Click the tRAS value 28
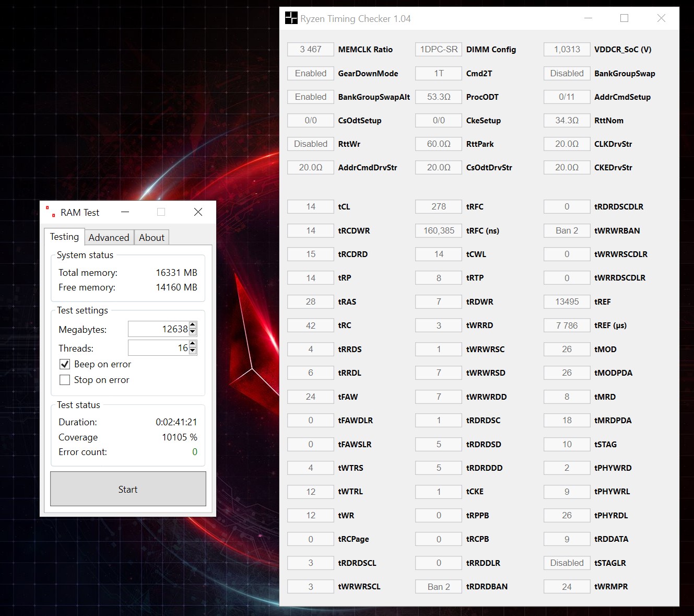 311,301
